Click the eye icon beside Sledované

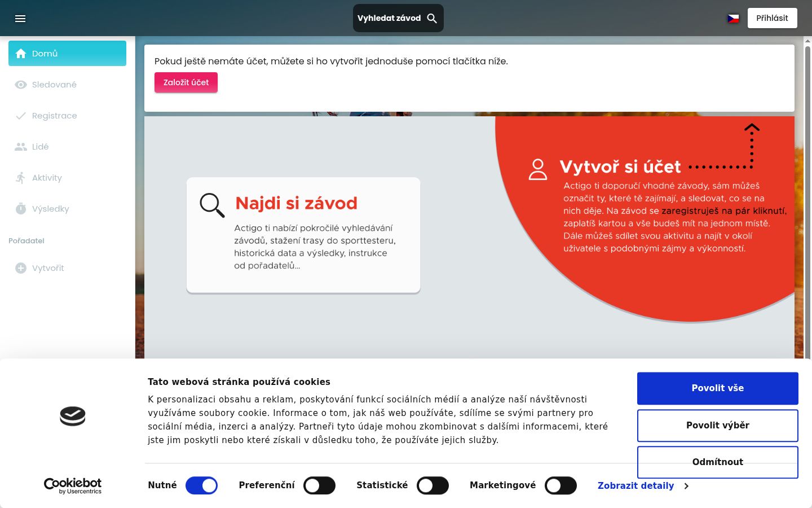point(21,85)
